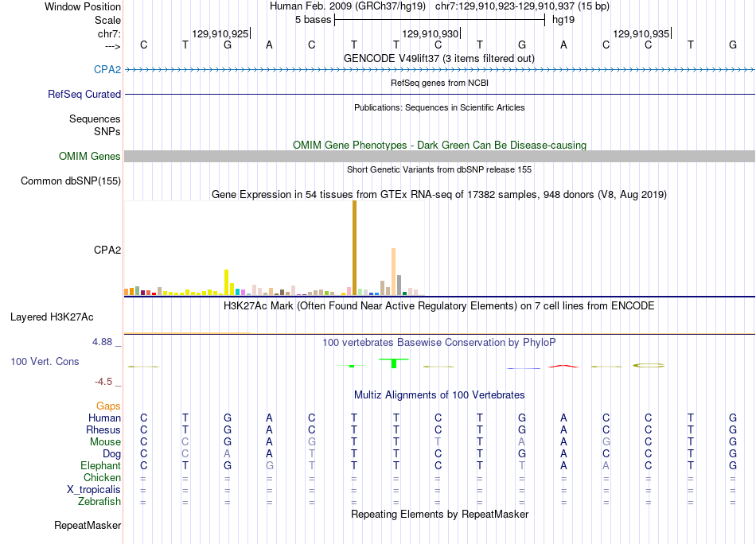Click the blue CPA2 intron arrow line

(x=439, y=70)
